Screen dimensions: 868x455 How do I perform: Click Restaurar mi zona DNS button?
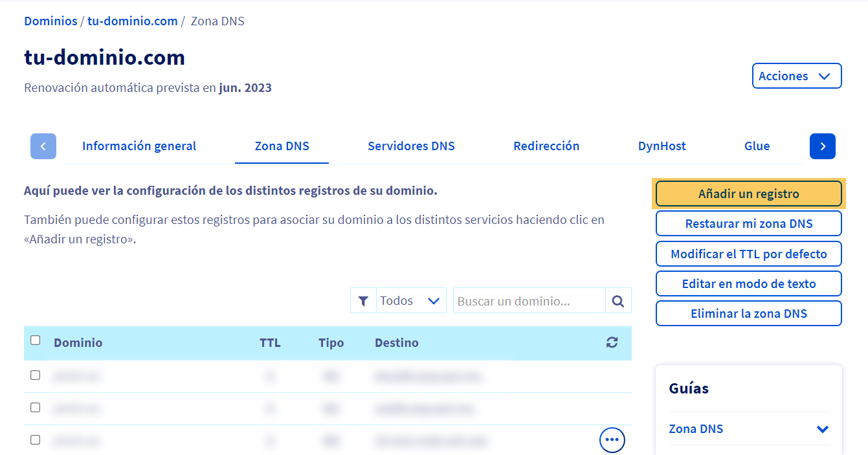pyautogui.click(x=749, y=224)
